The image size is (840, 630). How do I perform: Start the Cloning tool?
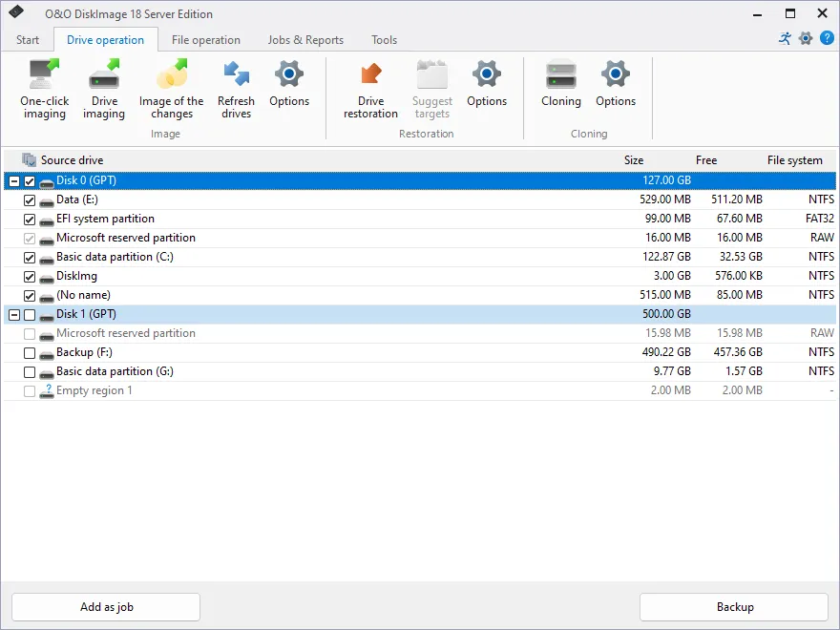coord(561,84)
